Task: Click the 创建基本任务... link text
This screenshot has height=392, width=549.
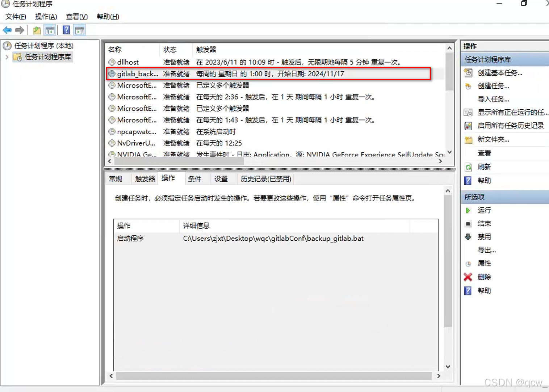Action: click(x=500, y=73)
